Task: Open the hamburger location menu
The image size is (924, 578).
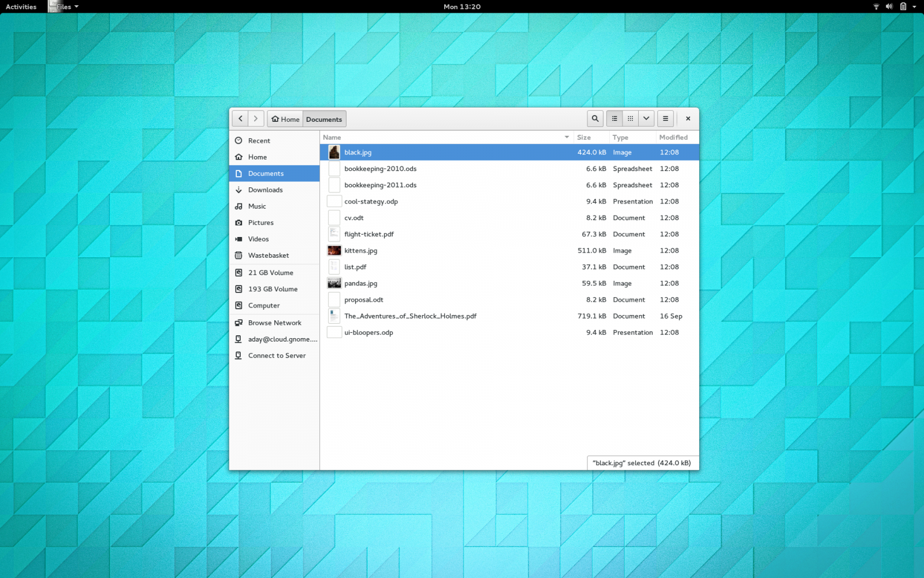Action: pos(665,118)
